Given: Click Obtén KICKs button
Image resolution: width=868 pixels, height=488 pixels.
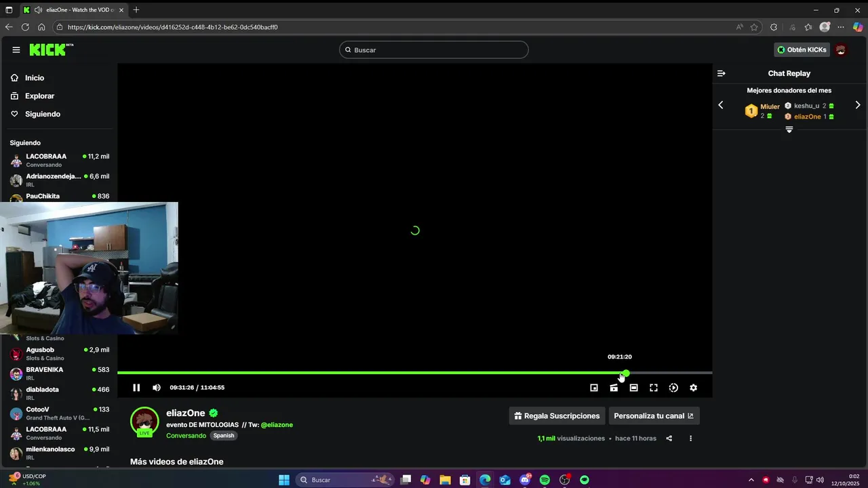Looking at the screenshot, I should point(802,49).
